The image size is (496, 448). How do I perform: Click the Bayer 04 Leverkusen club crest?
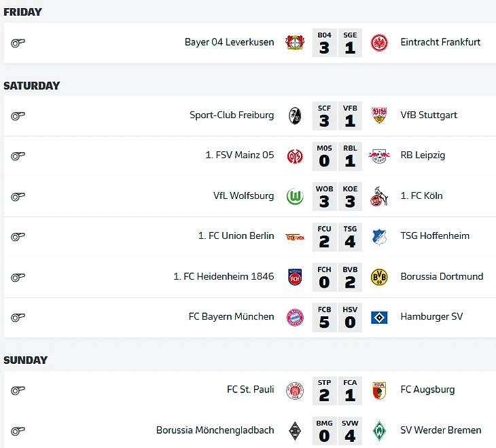pos(295,42)
